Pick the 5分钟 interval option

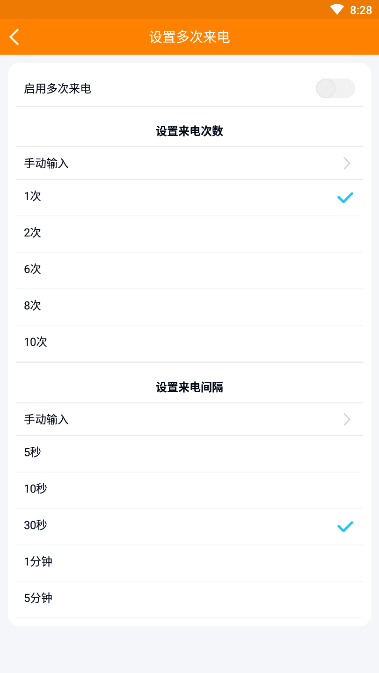point(189,599)
